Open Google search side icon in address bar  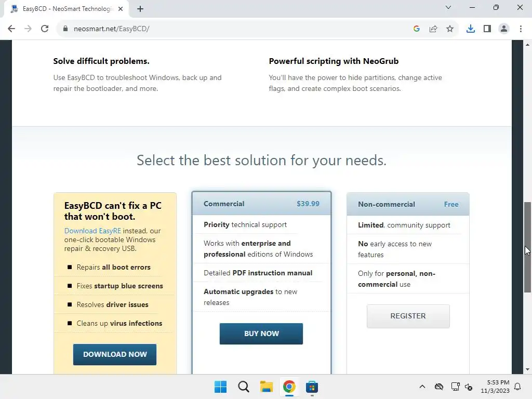(417, 29)
